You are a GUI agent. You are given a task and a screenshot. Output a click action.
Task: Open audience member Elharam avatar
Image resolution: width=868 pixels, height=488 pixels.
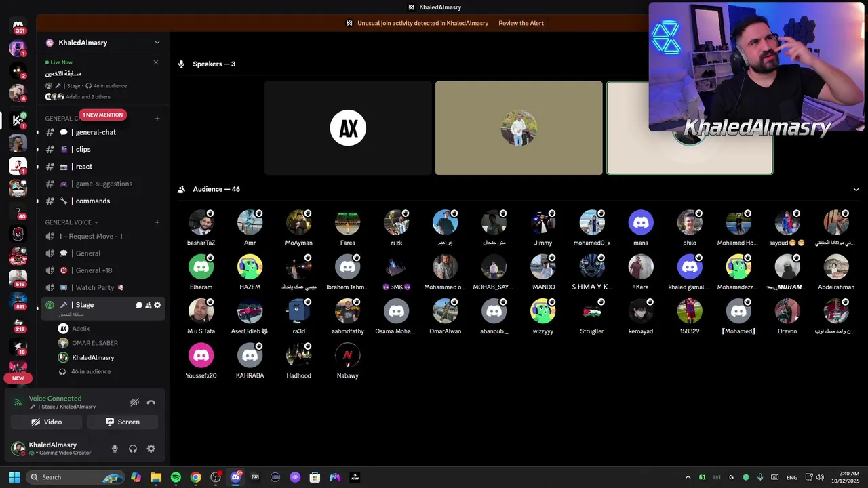201,267
